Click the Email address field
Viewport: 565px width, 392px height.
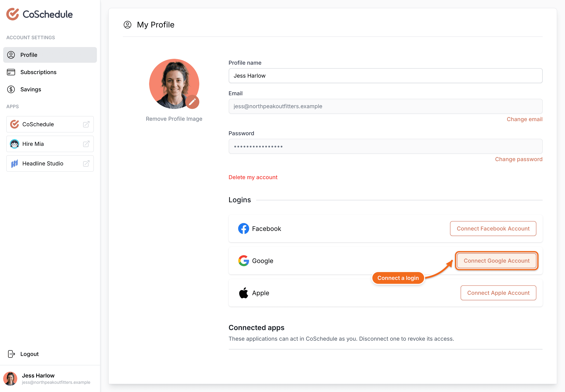(385, 106)
